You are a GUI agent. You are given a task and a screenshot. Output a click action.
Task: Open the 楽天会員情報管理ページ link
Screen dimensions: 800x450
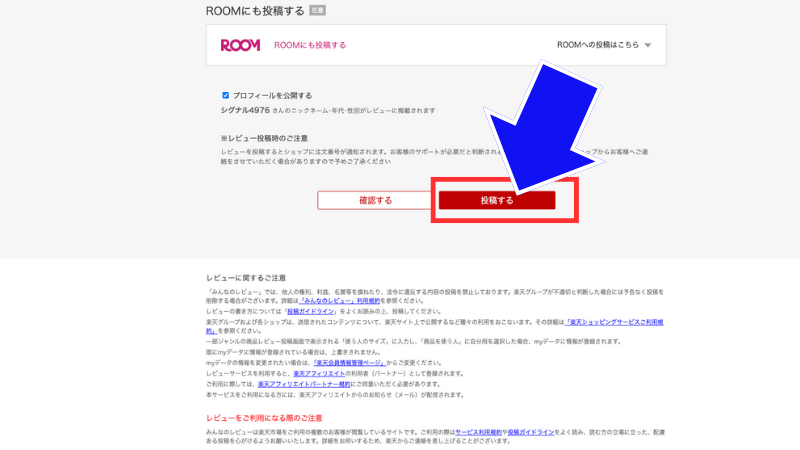[x=349, y=363]
